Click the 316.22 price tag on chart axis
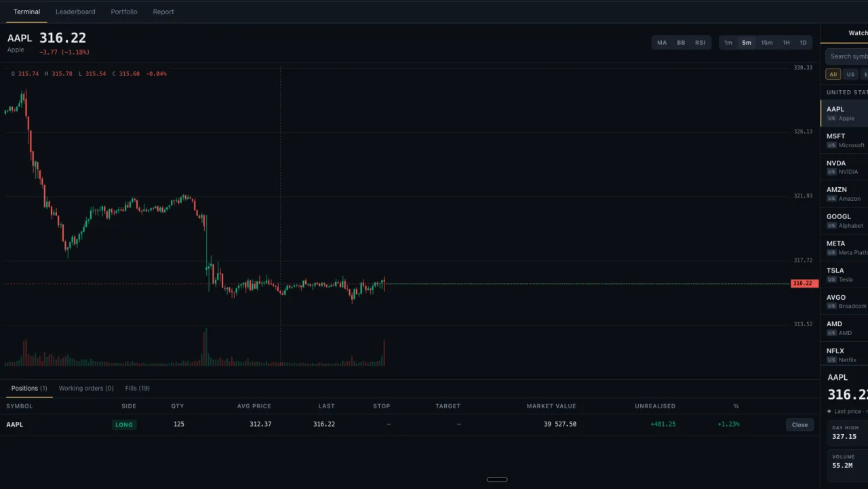Screen dimensions: 868x489 click(804, 283)
